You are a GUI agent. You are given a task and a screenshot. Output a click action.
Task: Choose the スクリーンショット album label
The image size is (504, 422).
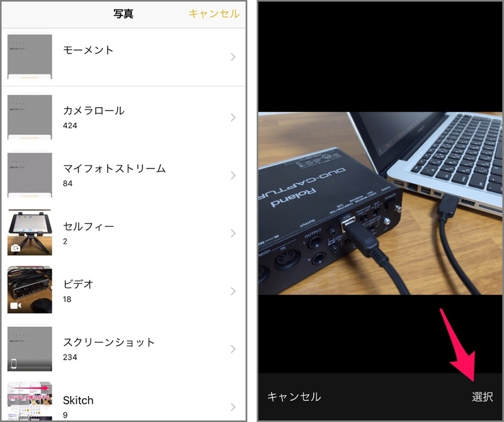(x=109, y=343)
